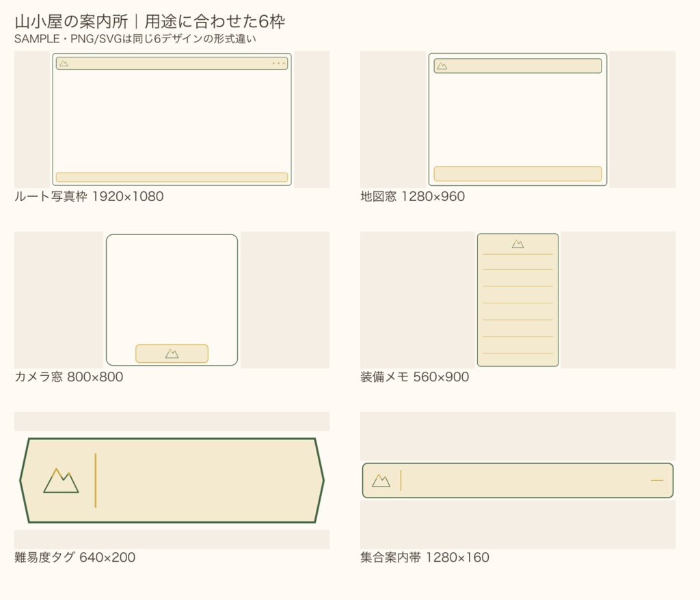This screenshot has width=700, height=600.
Task: Click the title 山小屋の案内所｜用途に合わせた6枠
Action: click(x=150, y=21)
